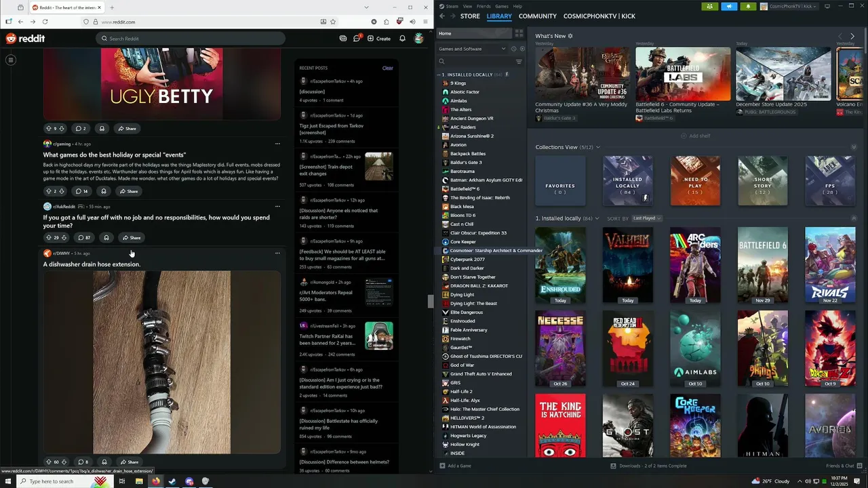Open comments of the dishwasher hose post
This screenshot has height=488, width=868.
(82, 462)
